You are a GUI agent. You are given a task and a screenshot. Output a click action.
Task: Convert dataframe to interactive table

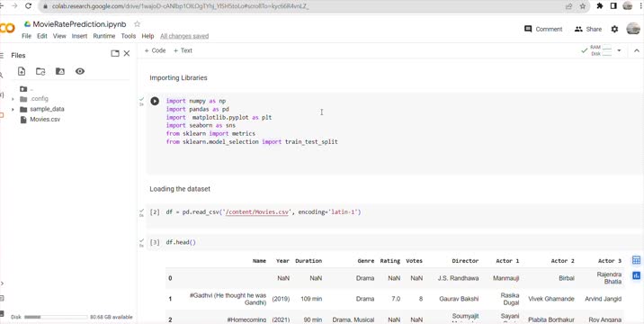pyautogui.click(x=636, y=260)
